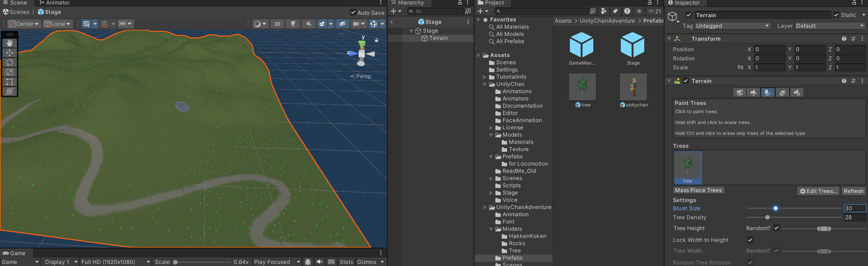Select the Rect transform tool
This screenshot has width=868, height=266.
[x=9, y=82]
